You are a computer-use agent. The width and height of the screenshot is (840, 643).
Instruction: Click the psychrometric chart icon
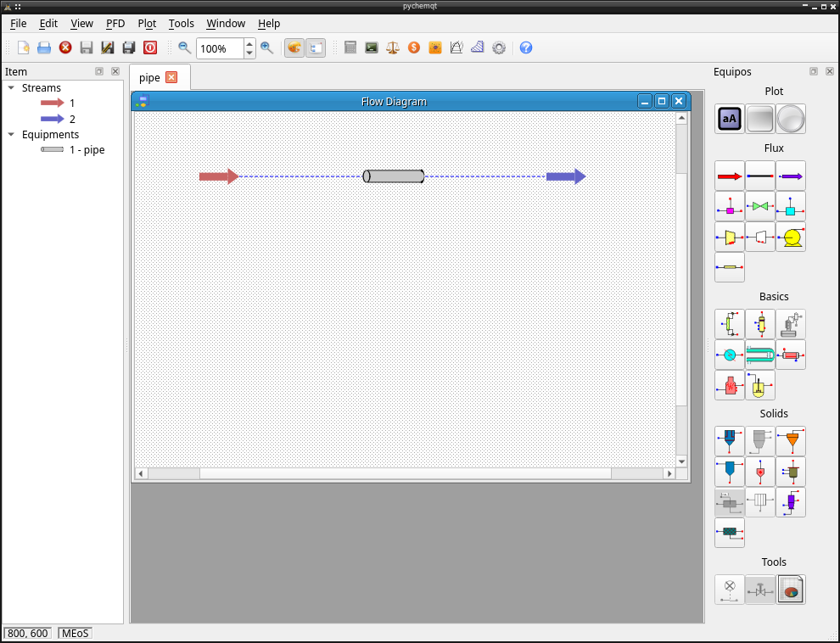456,48
